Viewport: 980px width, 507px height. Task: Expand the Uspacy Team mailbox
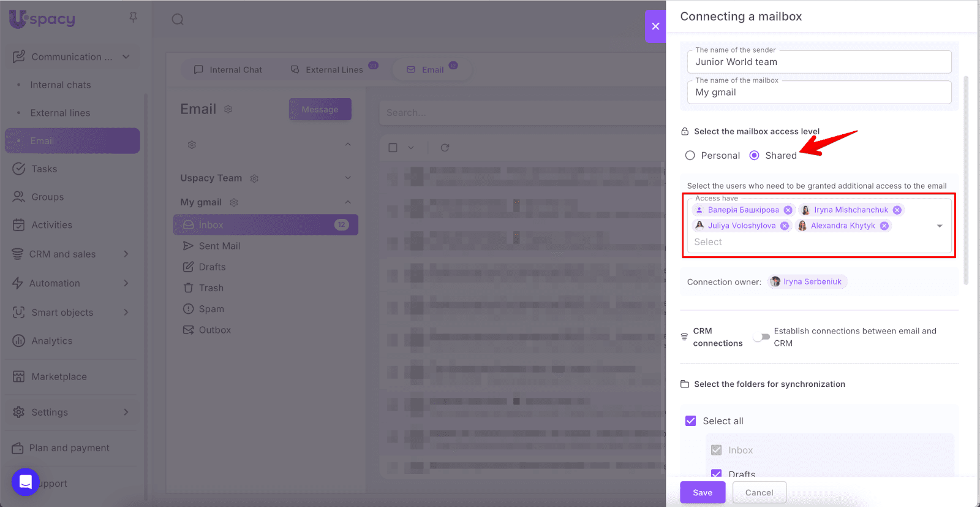pos(348,178)
